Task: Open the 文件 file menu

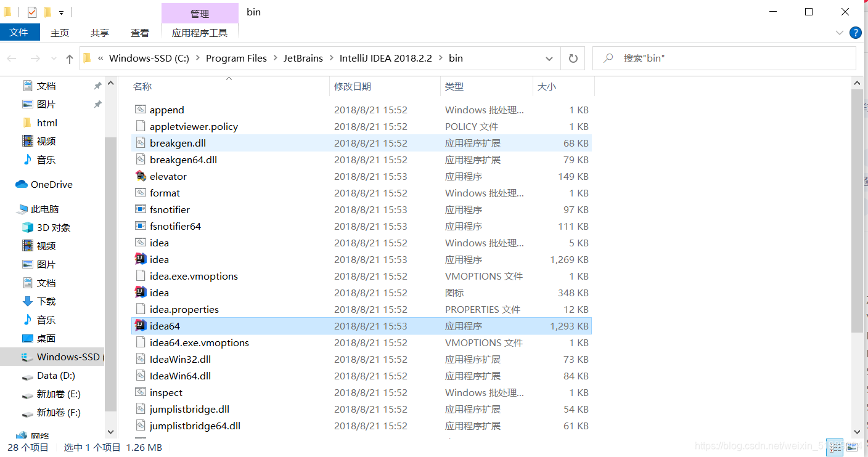Action: point(20,33)
